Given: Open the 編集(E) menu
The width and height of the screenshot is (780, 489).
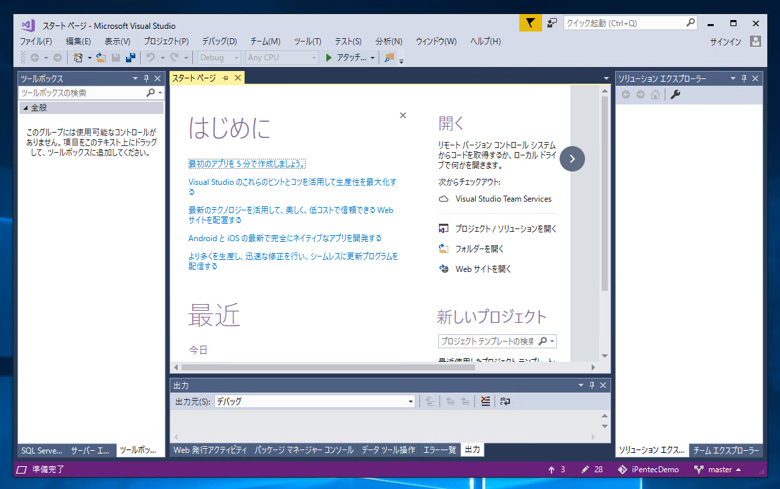Looking at the screenshot, I should [78, 41].
